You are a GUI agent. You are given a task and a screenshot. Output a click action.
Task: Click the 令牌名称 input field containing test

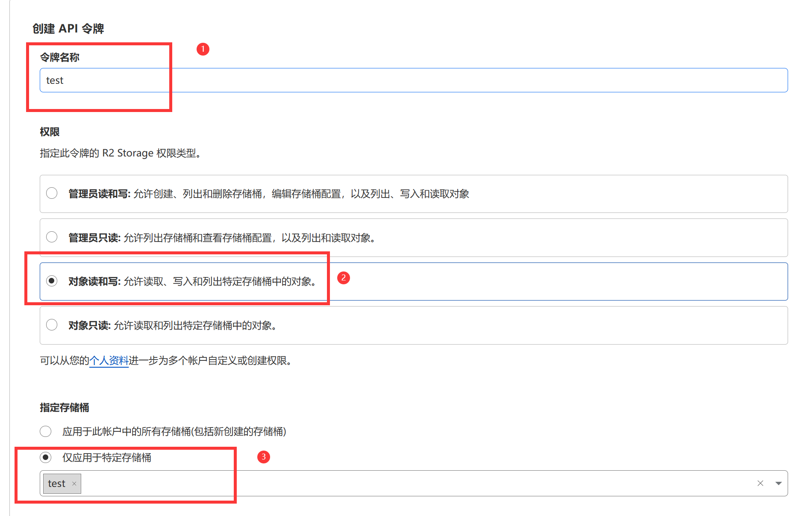click(413, 80)
